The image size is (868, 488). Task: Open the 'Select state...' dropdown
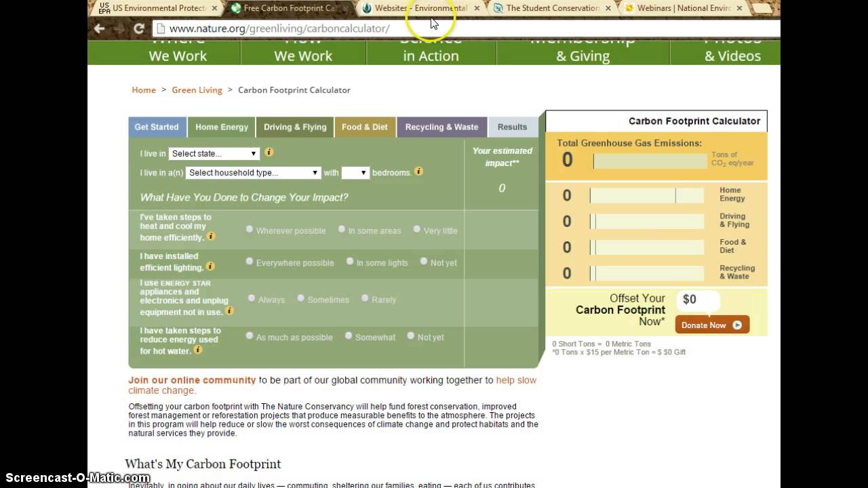[214, 154]
